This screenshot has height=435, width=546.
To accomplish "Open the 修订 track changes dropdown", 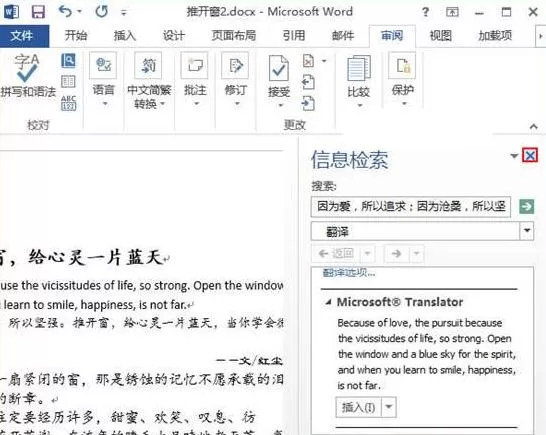I will 236,80.
